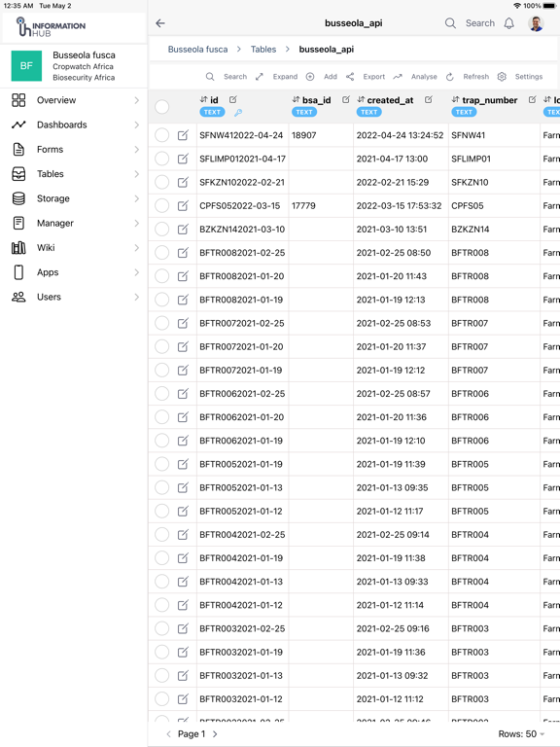Open the Dashboards chart icon

coord(18,124)
